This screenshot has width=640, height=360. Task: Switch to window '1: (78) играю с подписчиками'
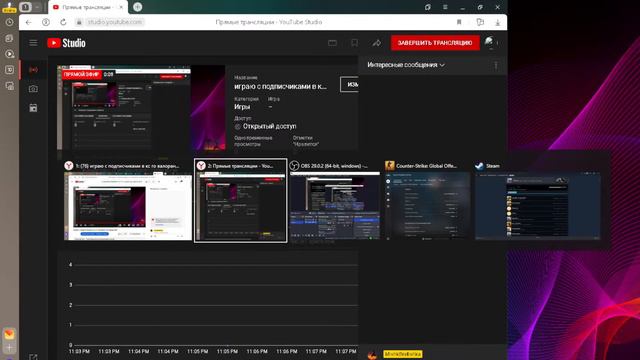tap(128, 200)
